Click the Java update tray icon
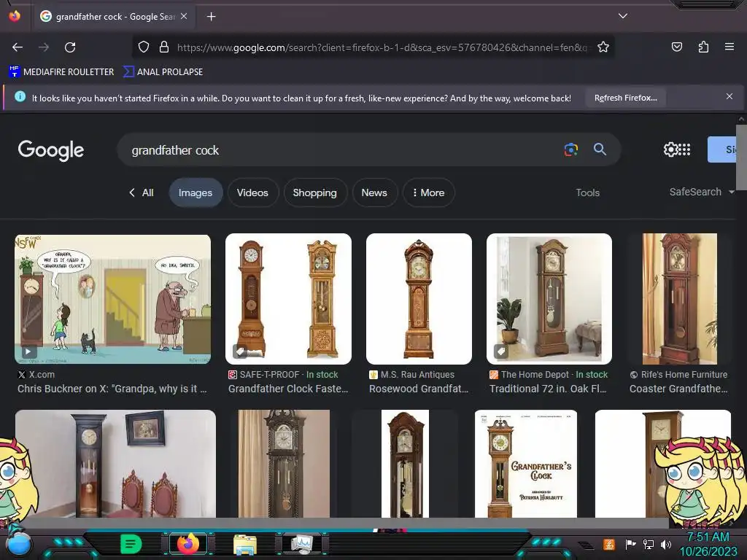 [608, 544]
